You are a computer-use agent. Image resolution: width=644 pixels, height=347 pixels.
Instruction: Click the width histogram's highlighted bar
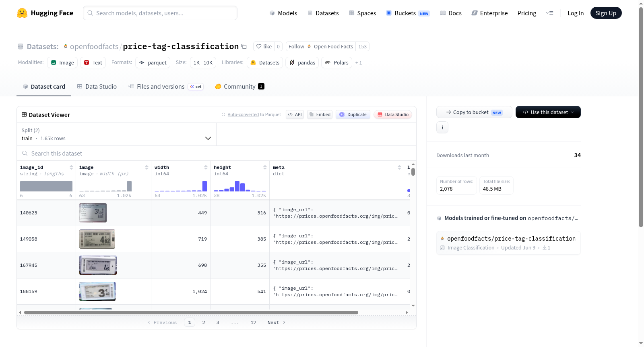click(204, 186)
